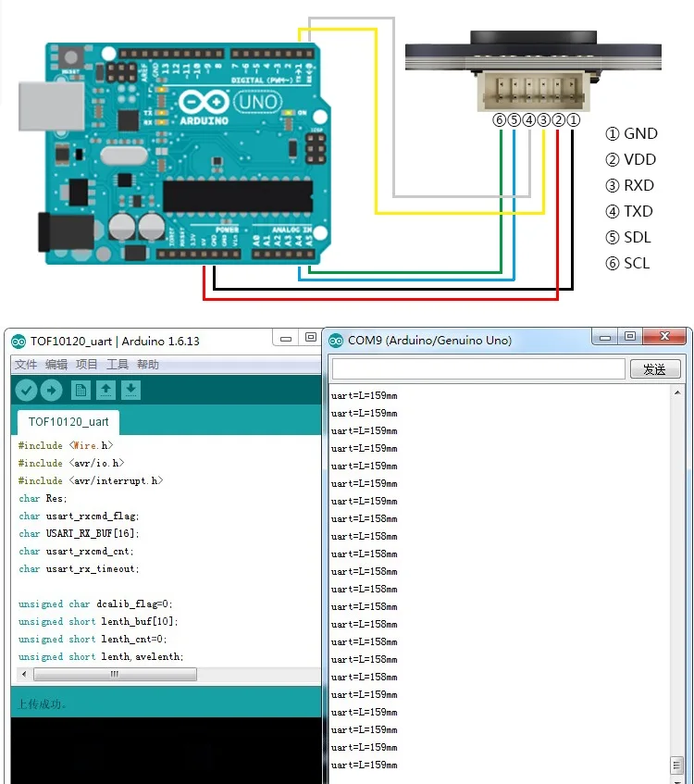
Task: Click the Arduino logo icon in COM9 title bar
Action: [x=336, y=341]
